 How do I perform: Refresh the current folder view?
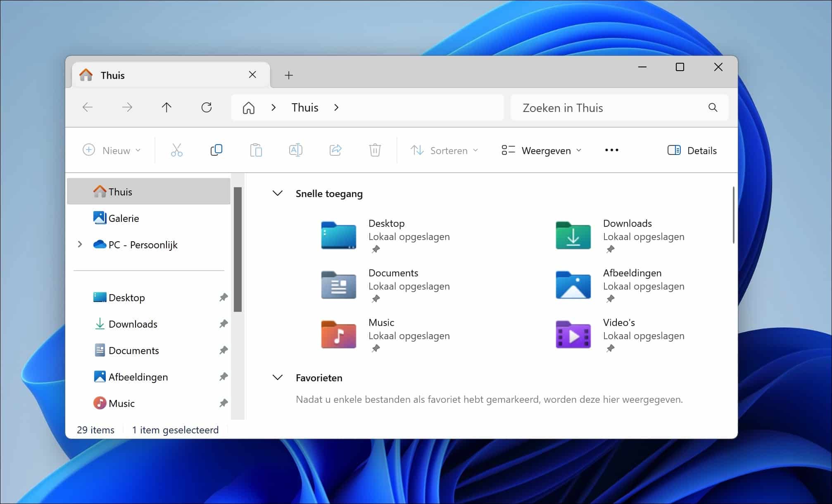click(207, 107)
